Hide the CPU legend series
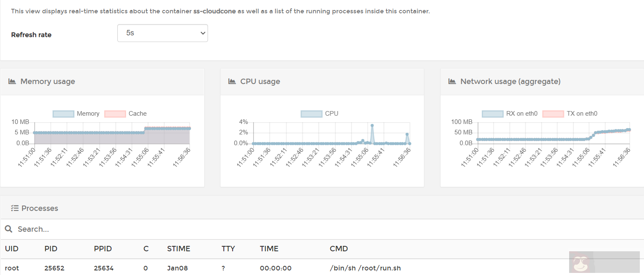Viewport: 644px width, 275px height. 320,114
